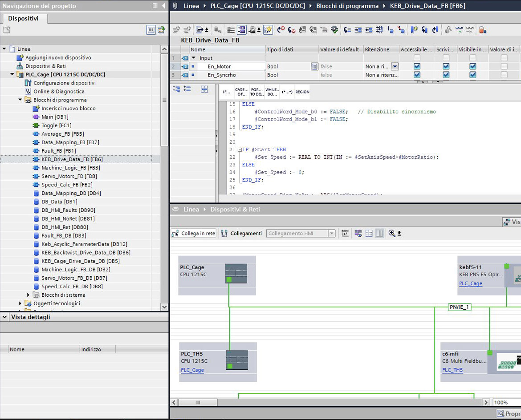Toggle Accessible checkbox in Input row
The height and width of the screenshot is (420, 521).
pyautogui.click(x=417, y=58)
